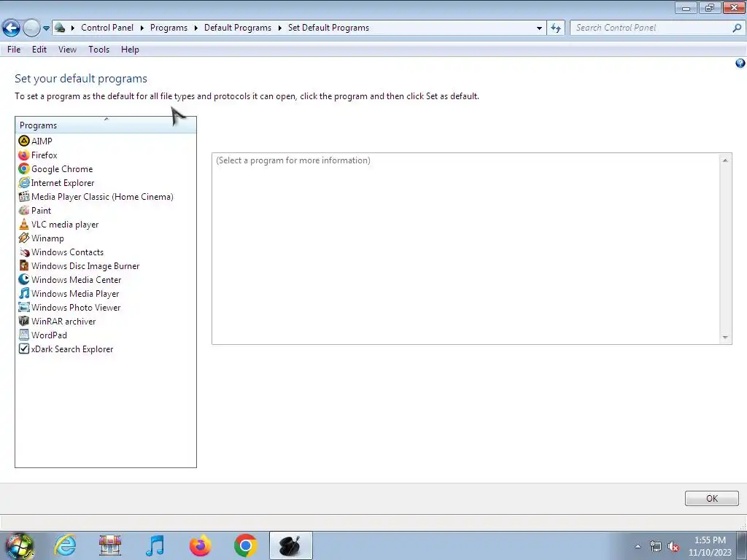The image size is (747, 560).
Task: Go back with the Back arrow button
Action: tap(11, 28)
